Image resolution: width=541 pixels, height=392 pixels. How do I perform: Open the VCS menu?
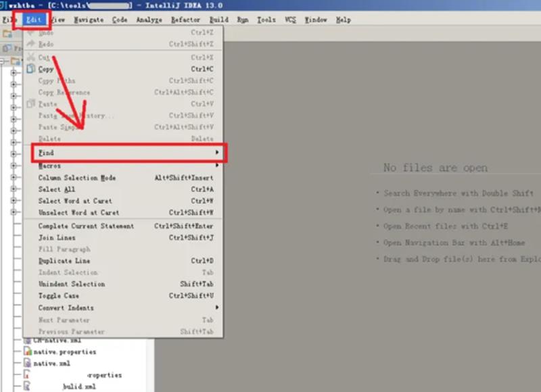(x=291, y=20)
